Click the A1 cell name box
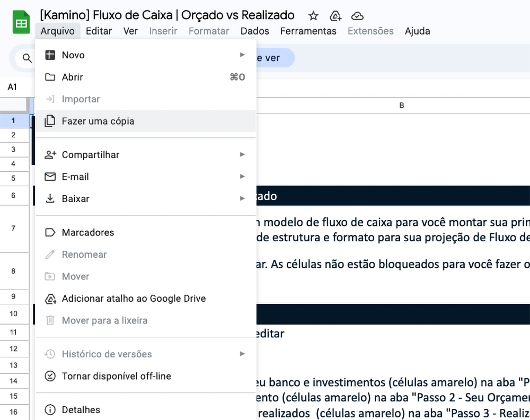Image resolution: width=530 pixels, height=420 pixels. (x=12, y=87)
